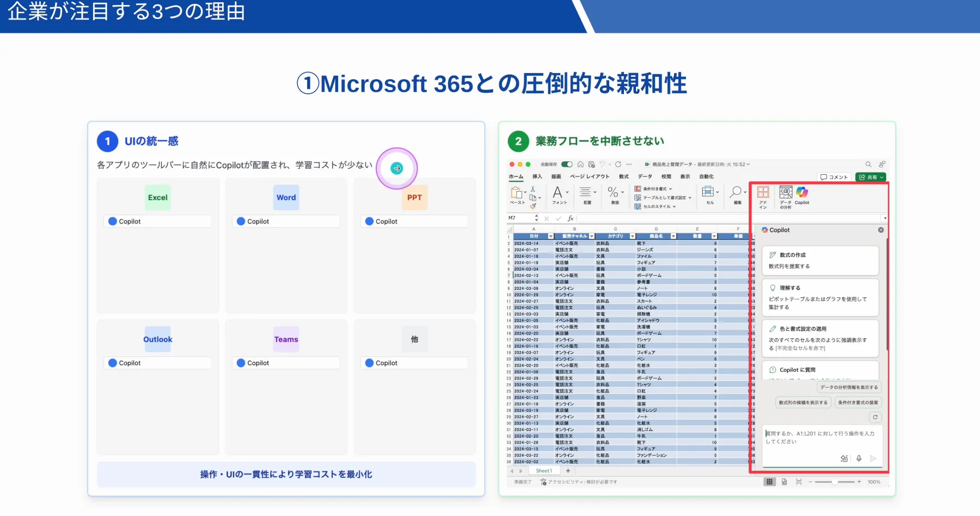Adjust the zoom slider in status bar
The width and height of the screenshot is (980, 516).
[835, 482]
